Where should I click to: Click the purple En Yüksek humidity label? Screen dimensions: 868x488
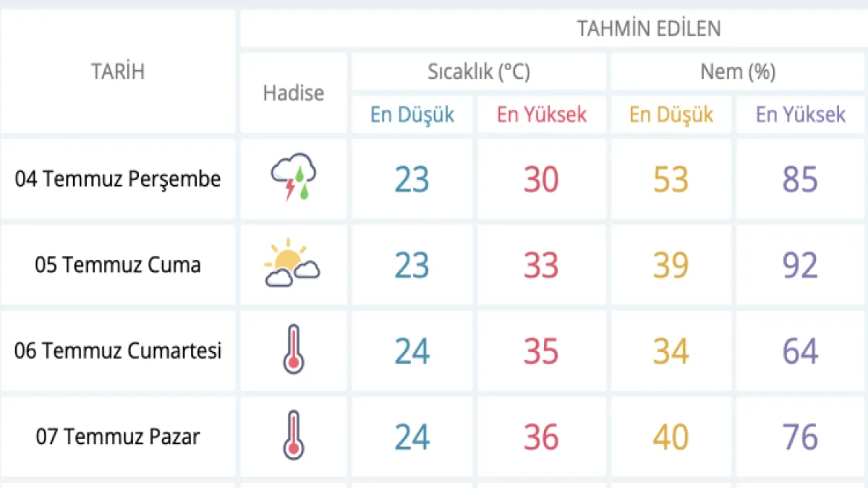point(800,115)
